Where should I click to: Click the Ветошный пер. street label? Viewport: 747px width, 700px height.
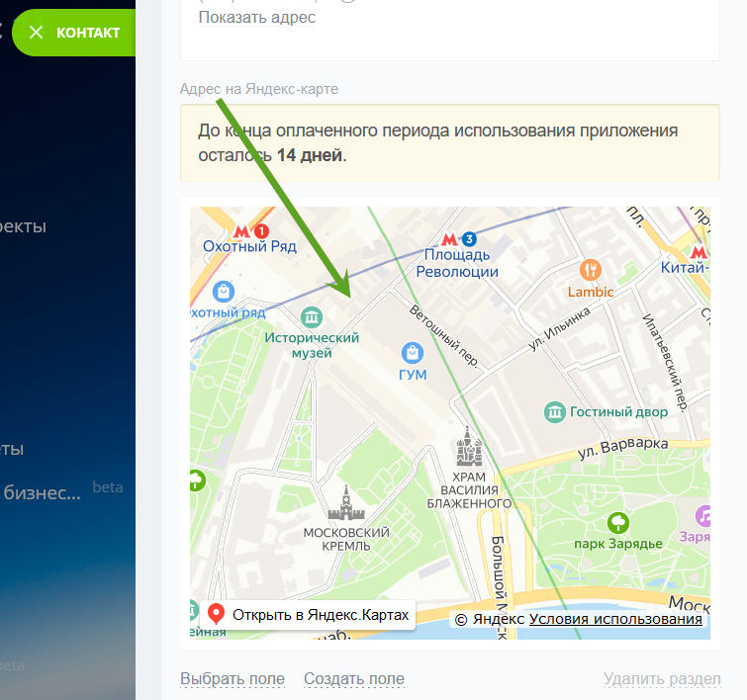coord(444,337)
